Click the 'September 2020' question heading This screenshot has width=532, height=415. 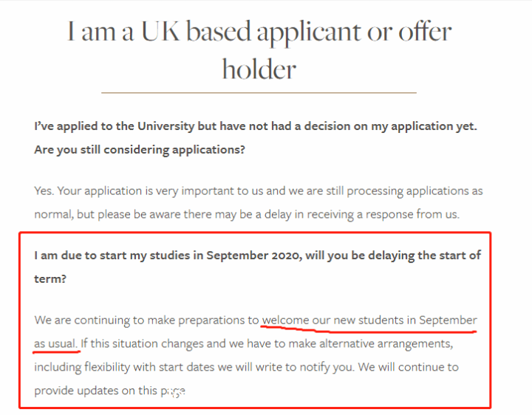[258, 267]
